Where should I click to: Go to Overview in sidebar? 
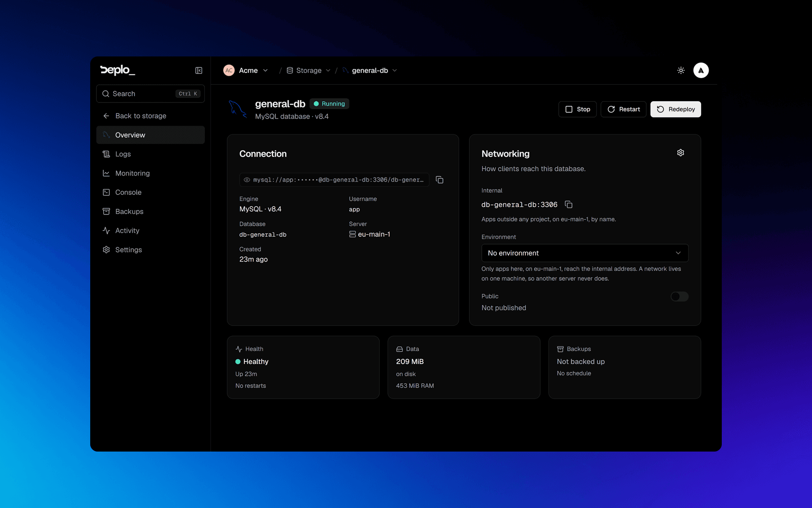coord(150,135)
